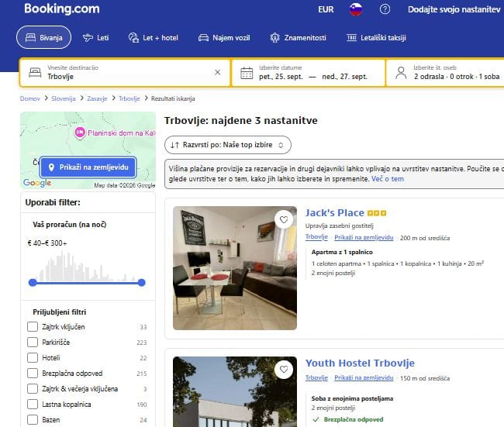
Task: Save Jack's Place with heart icon
Action: (284, 219)
